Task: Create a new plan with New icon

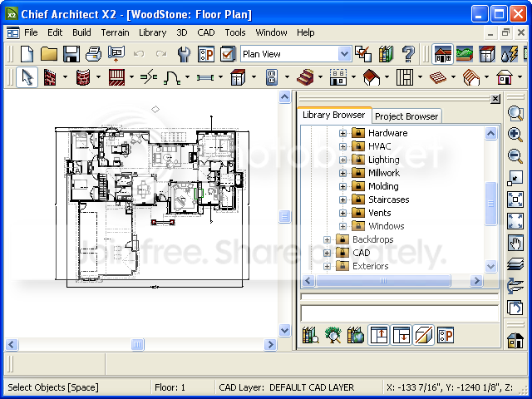Action: [27, 54]
